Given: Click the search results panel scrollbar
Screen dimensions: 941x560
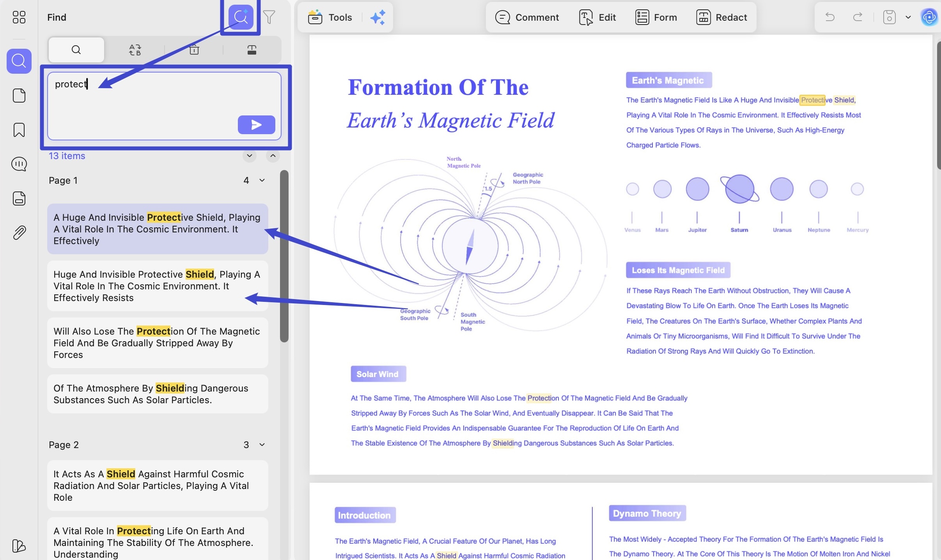Looking at the screenshot, I should pyautogui.click(x=284, y=256).
